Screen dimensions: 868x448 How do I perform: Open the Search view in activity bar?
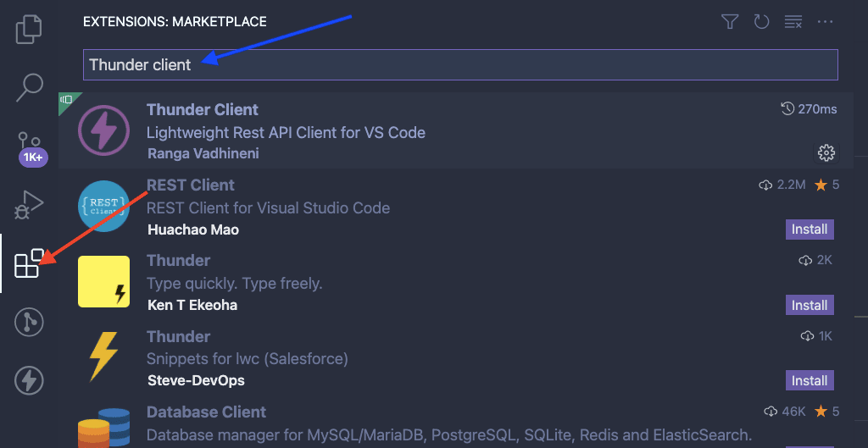point(29,87)
